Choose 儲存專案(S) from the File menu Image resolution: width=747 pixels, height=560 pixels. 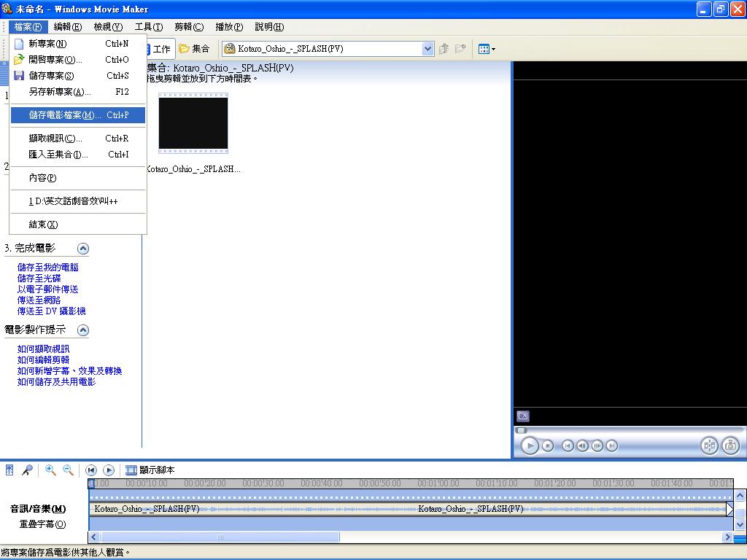click(x=77, y=76)
